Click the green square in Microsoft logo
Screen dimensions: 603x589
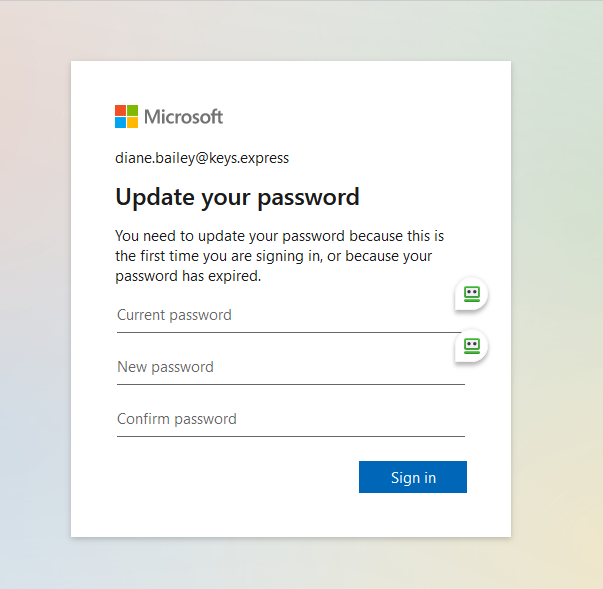pyautogui.click(x=132, y=110)
